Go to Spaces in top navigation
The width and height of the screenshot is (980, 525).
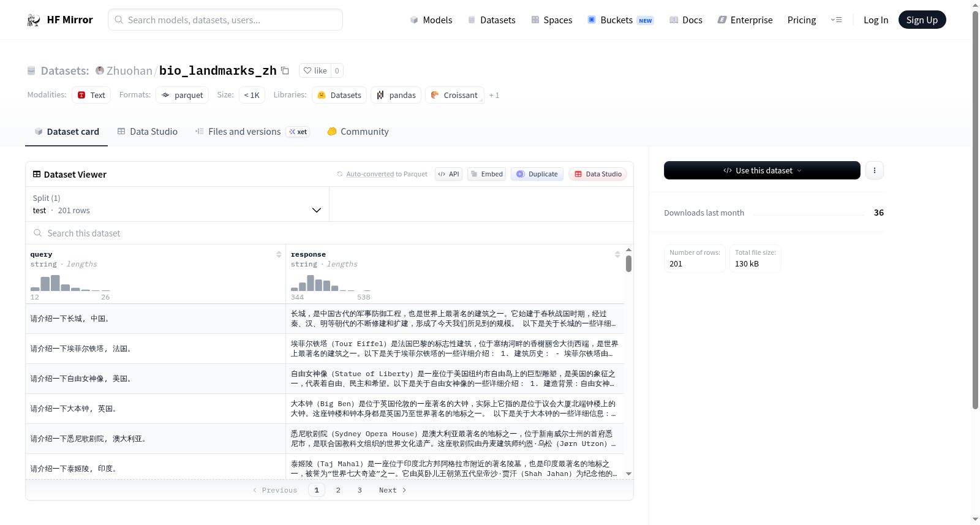pyautogui.click(x=551, y=20)
